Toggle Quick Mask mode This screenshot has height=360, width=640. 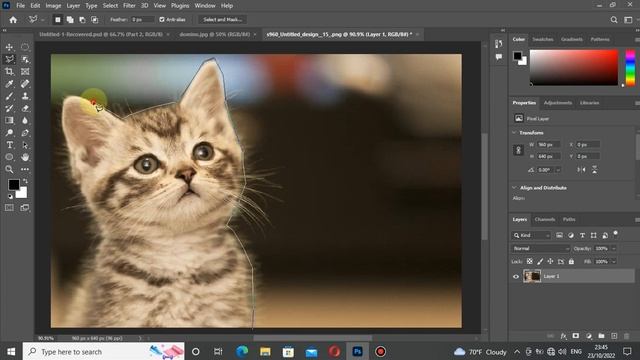[9, 208]
